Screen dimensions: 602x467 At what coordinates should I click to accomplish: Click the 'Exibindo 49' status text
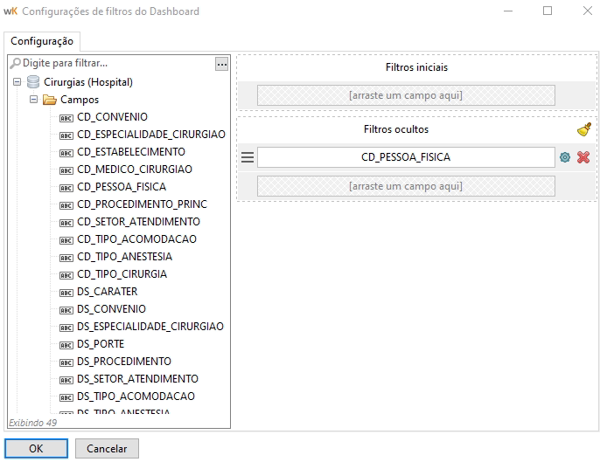(33, 423)
